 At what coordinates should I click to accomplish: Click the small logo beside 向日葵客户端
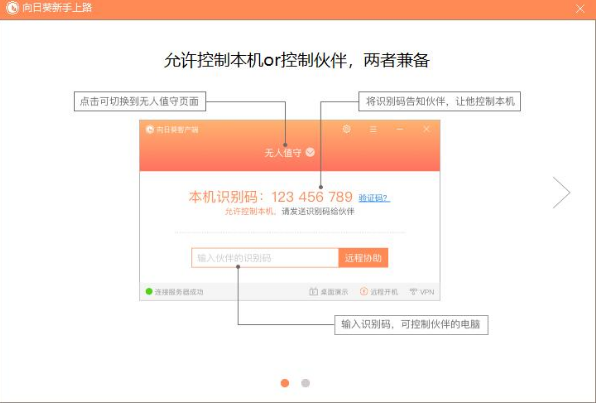[150, 130]
